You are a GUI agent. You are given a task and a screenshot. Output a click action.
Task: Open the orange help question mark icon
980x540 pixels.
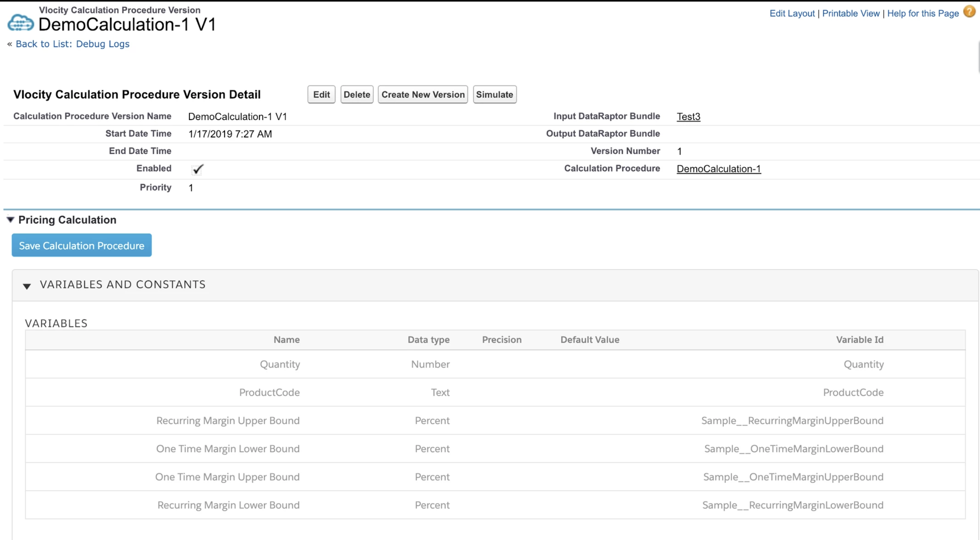[969, 12]
